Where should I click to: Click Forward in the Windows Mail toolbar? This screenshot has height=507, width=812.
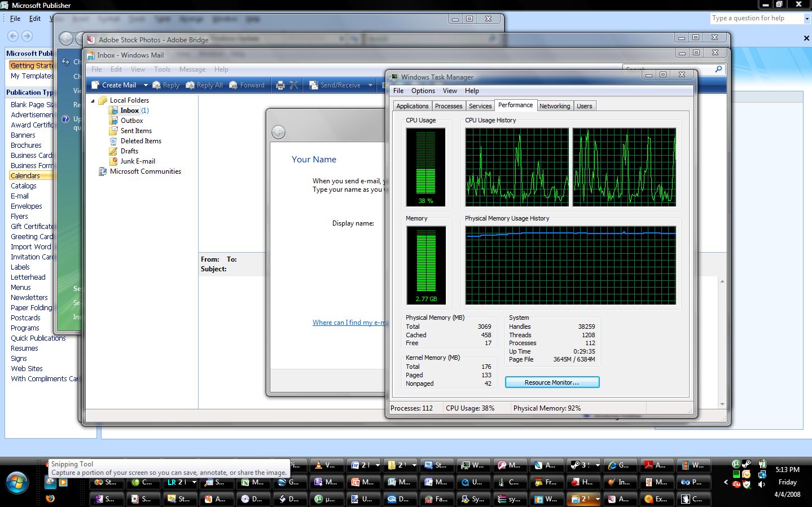(x=247, y=85)
